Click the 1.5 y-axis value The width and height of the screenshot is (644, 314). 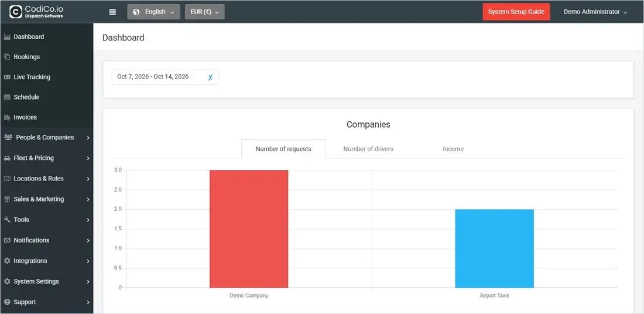tap(118, 229)
